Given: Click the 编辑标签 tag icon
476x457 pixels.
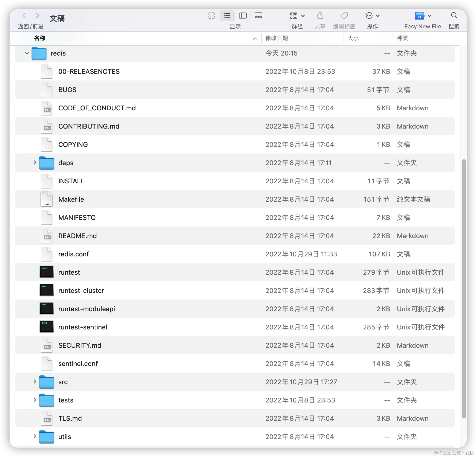Looking at the screenshot, I should click(x=344, y=16).
